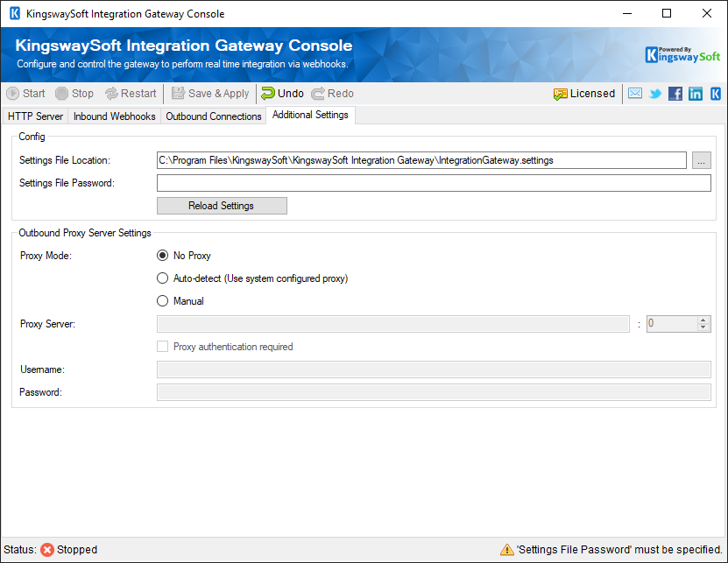Click Save & Apply toolbar button
Image resolution: width=728 pixels, height=563 pixels.
(210, 94)
